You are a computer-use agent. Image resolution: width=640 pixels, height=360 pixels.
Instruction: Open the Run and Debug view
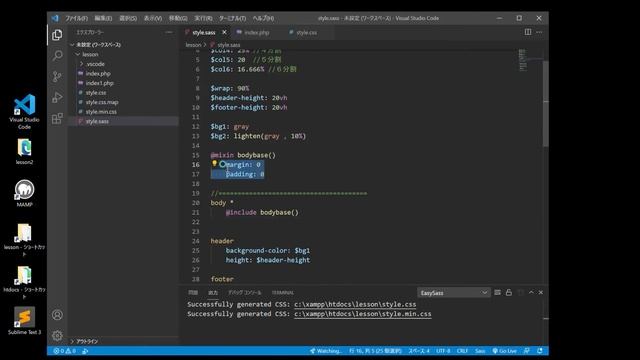[x=57, y=98]
